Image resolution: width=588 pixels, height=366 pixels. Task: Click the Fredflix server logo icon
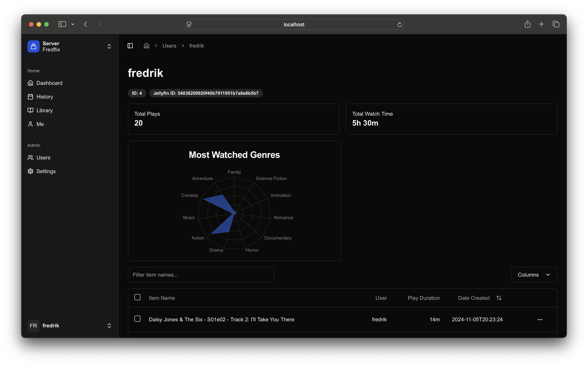coord(33,46)
